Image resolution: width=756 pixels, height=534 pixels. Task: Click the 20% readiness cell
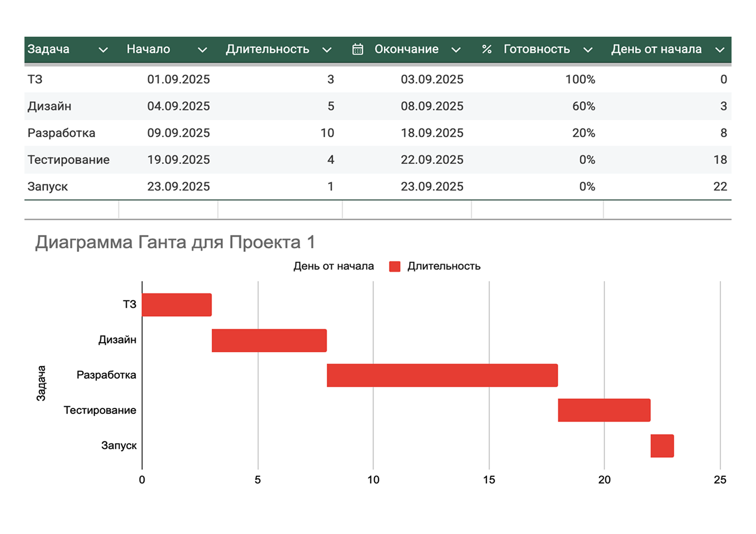(x=584, y=133)
